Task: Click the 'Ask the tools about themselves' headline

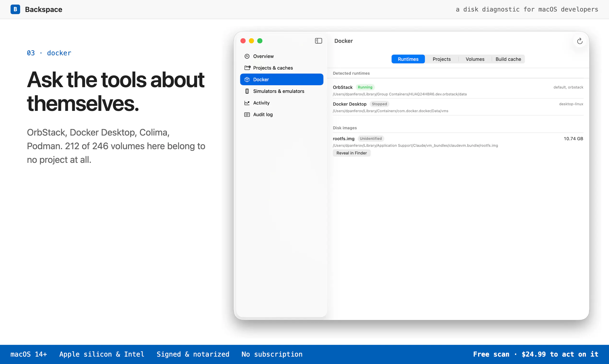Action: 115,91
